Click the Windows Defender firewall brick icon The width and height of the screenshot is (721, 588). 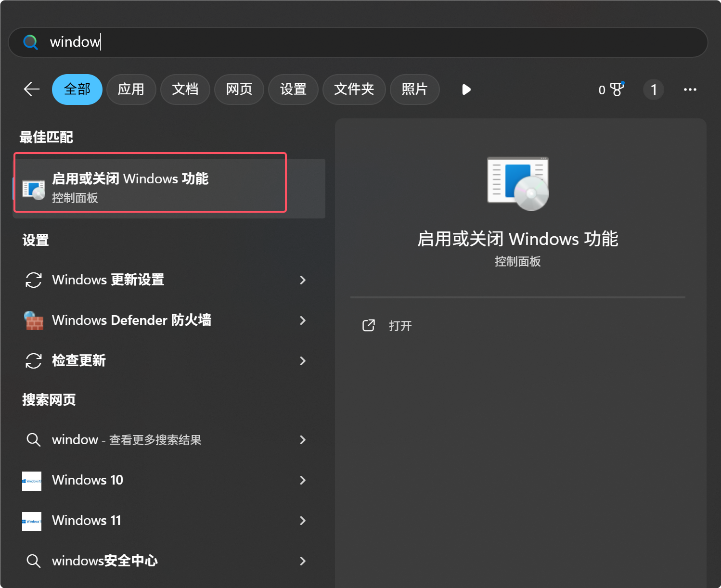point(34,320)
